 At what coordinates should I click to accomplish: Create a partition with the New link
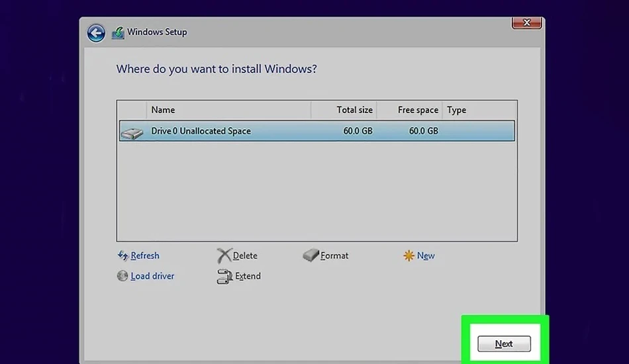pos(426,255)
